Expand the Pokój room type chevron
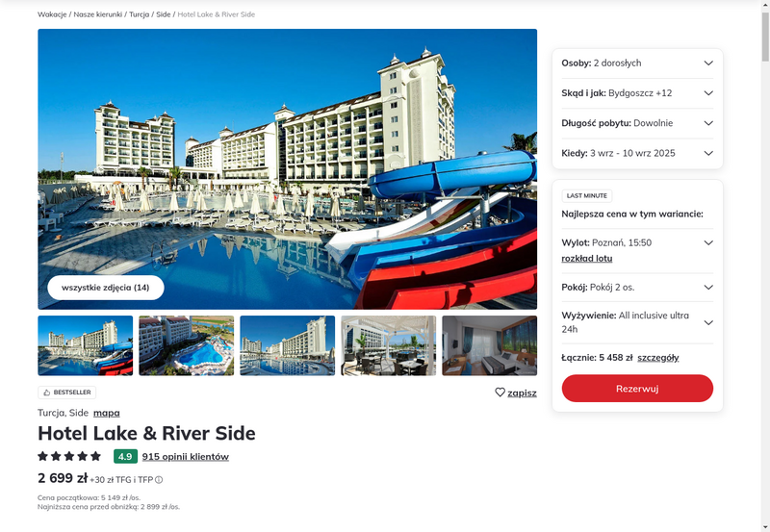The height and width of the screenshot is (532, 770). (708, 288)
